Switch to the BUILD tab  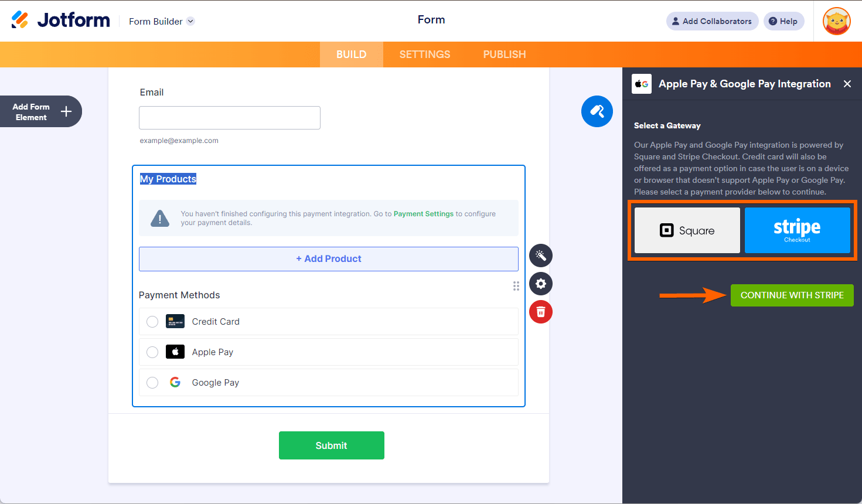pos(352,55)
